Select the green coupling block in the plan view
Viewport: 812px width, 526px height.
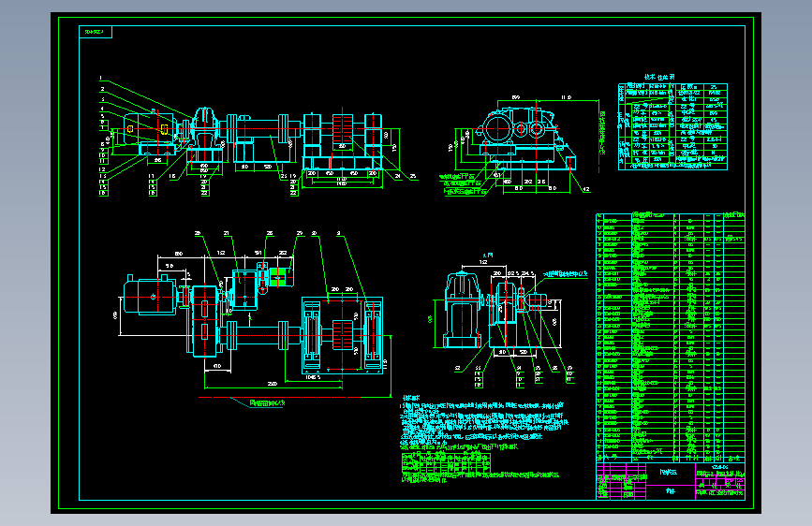point(278,276)
